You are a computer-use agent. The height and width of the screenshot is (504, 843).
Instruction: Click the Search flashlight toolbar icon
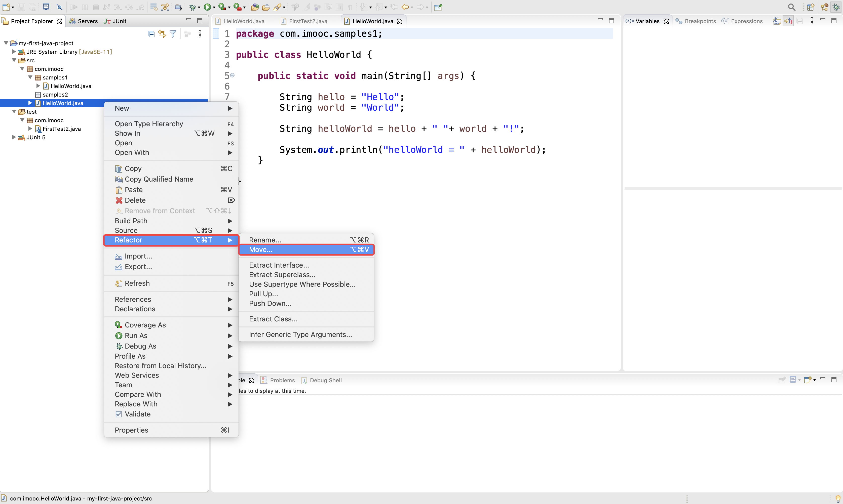278,7
